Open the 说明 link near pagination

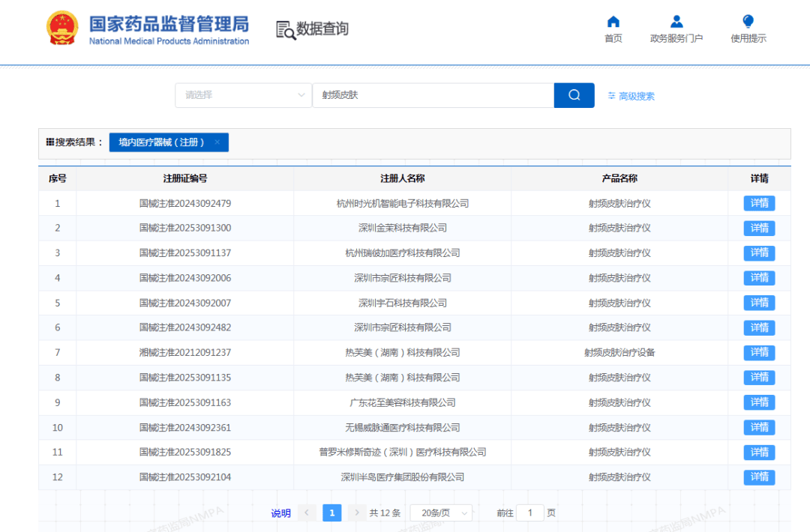click(x=280, y=513)
